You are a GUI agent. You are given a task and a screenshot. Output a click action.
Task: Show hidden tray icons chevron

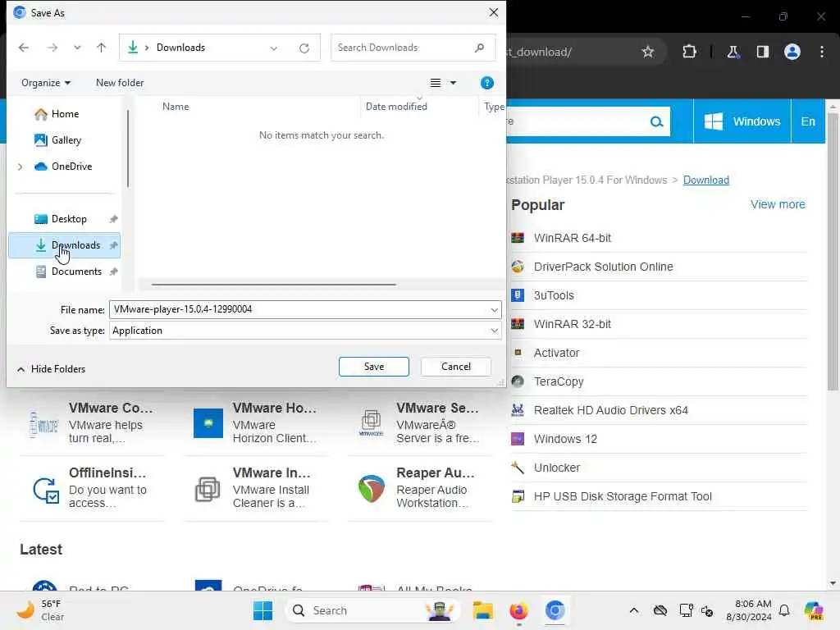(634, 610)
